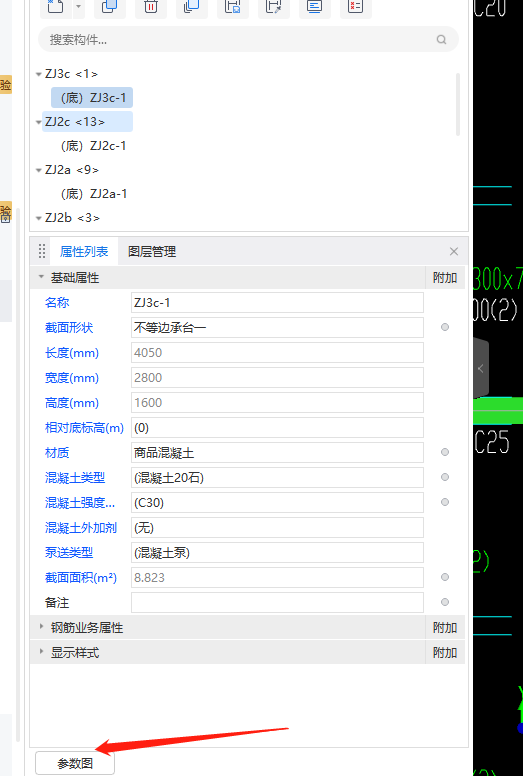Viewport: 523px width, 776px height.
Task: Switch to 图层管理 tab
Action: tap(152, 252)
